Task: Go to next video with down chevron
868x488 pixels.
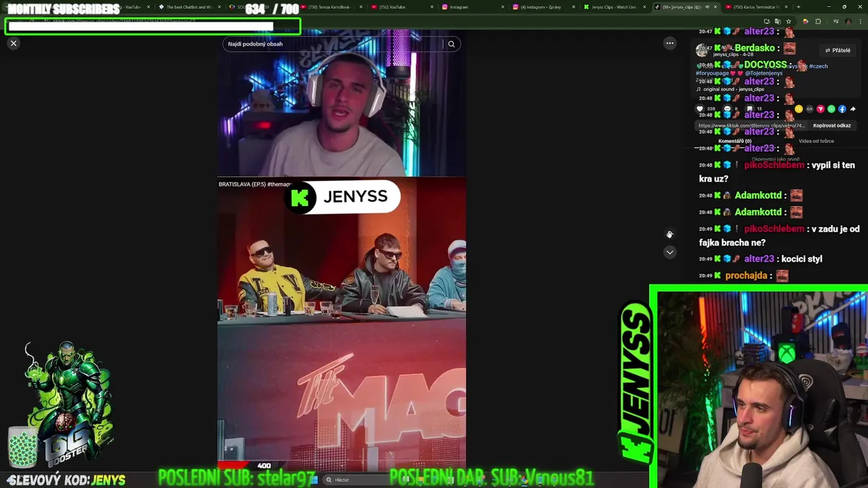Action: 669,252
